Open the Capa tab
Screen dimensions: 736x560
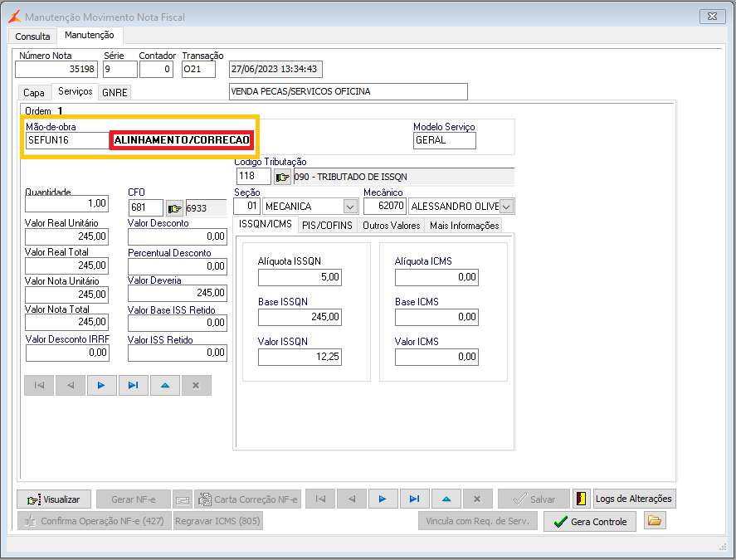pyautogui.click(x=34, y=93)
